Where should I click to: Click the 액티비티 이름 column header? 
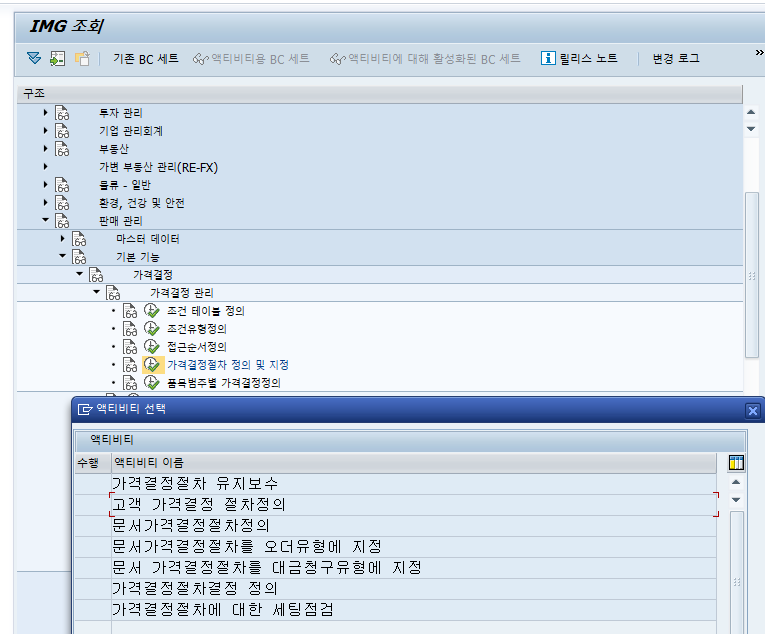(414, 462)
